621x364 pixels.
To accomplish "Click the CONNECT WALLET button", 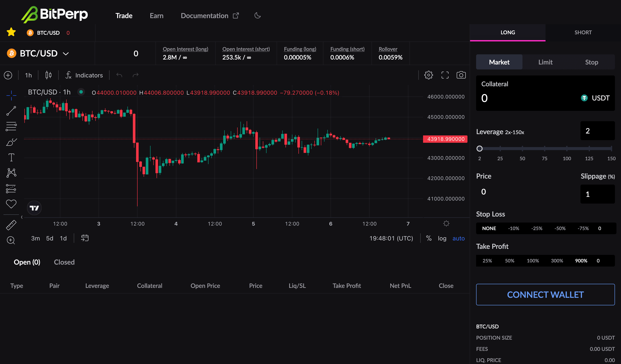I will coord(545,295).
